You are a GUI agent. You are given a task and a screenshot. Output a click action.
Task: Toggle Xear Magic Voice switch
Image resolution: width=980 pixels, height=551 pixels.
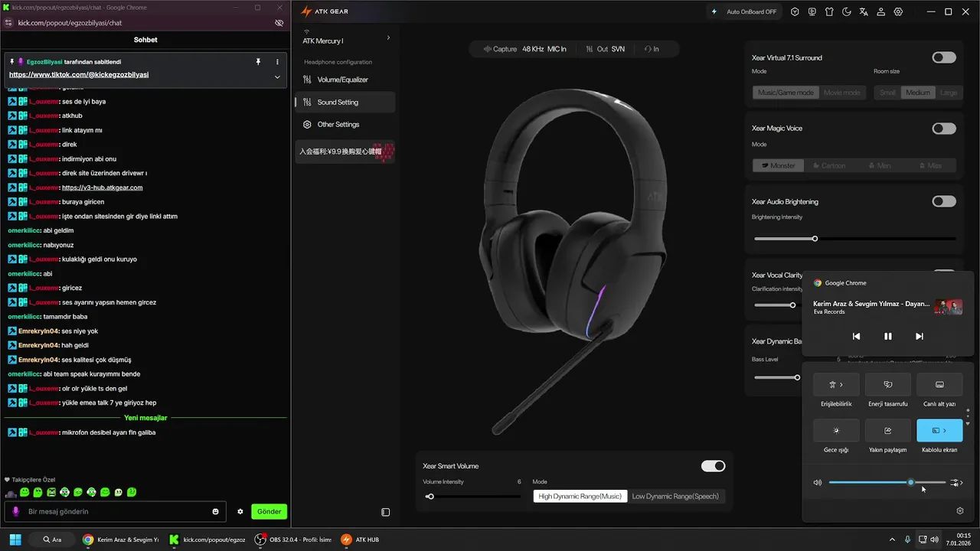[944, 129]
